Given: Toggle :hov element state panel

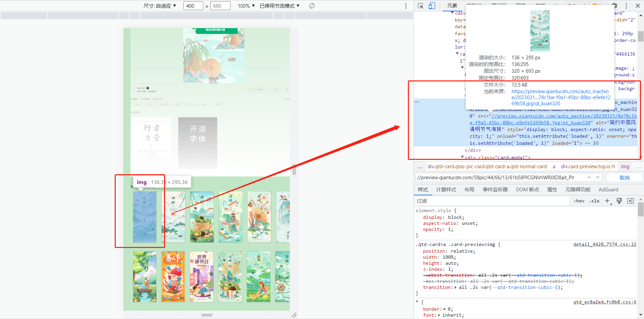Looking at the screenshot, I should pos(579,201).
